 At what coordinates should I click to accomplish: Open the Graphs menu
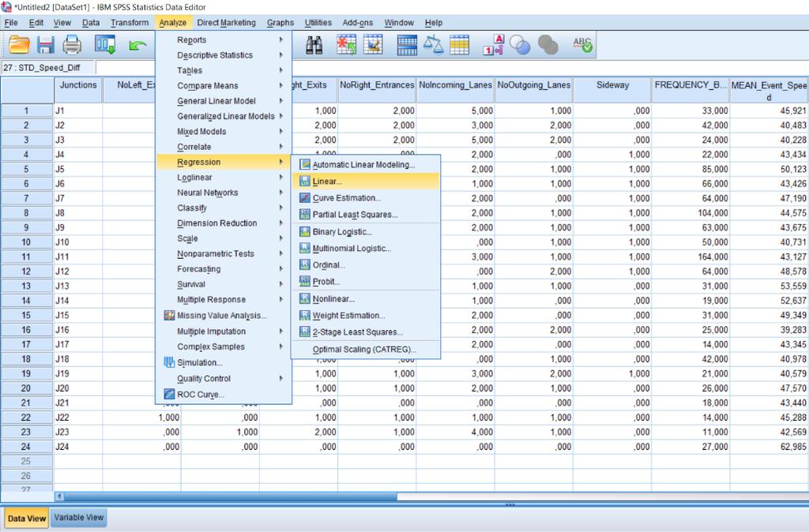(x=280, y=23)
